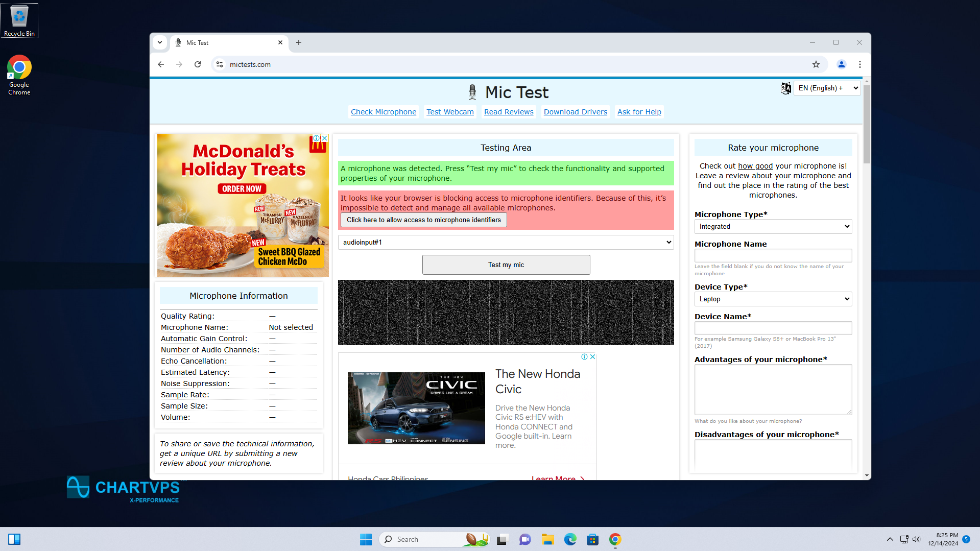Viewport: 980px width, 551px height.
Task: Launch the chat app from the taskbar
Action: tap(525, 539)
